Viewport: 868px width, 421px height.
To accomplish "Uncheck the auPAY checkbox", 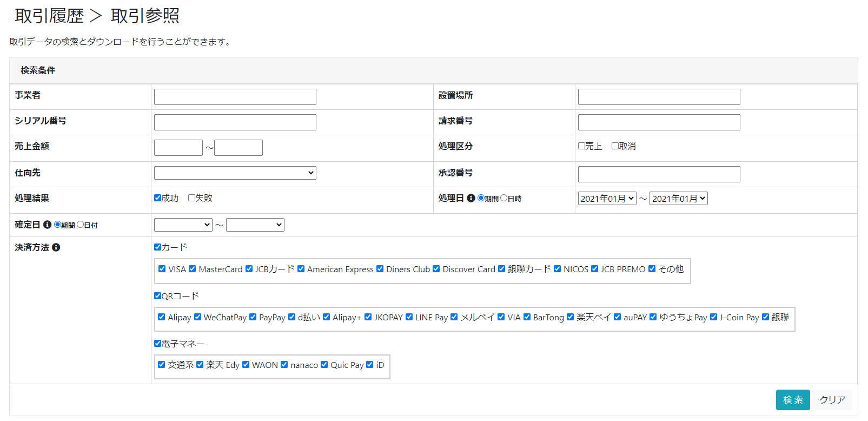I will click(x=617, y=317).
